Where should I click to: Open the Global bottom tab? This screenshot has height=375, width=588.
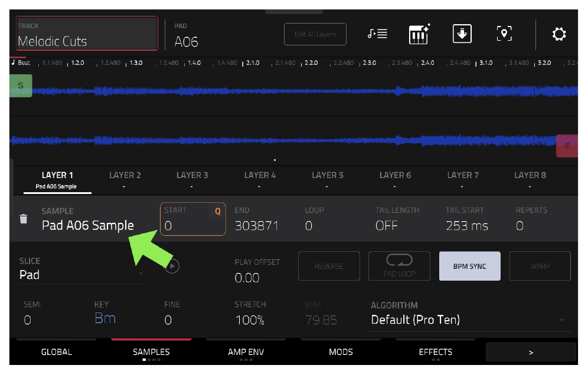(57, 352)
